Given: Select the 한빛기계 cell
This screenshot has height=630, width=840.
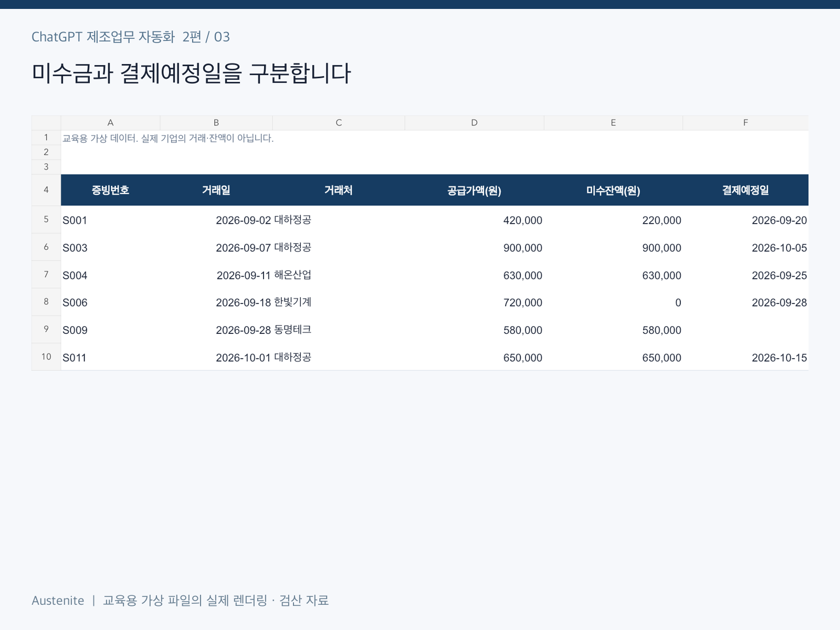Looking at the screenshot, I should 339,302.
